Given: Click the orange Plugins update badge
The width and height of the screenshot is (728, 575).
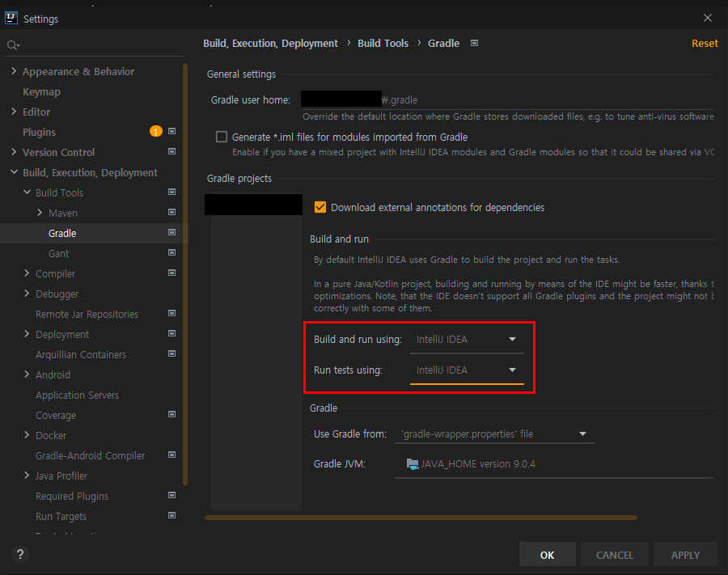Looking at the screenshot, I should pos(155,131).
